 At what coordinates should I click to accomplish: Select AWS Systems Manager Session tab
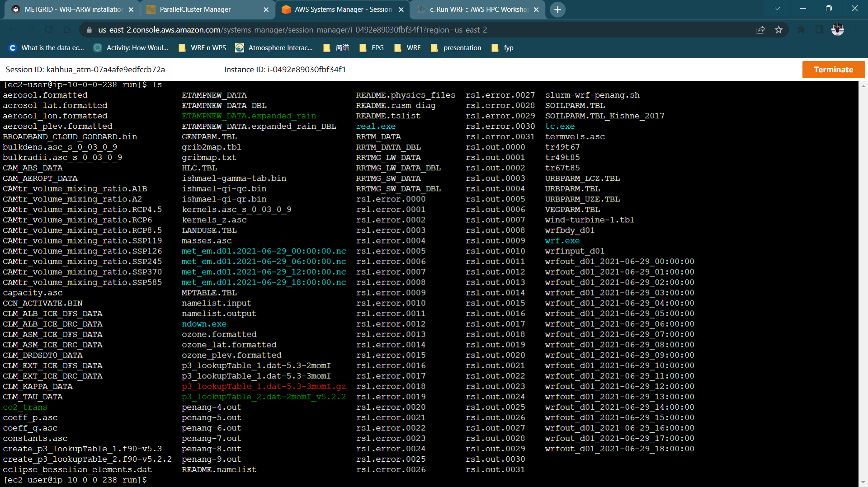(x=342, y=9)
